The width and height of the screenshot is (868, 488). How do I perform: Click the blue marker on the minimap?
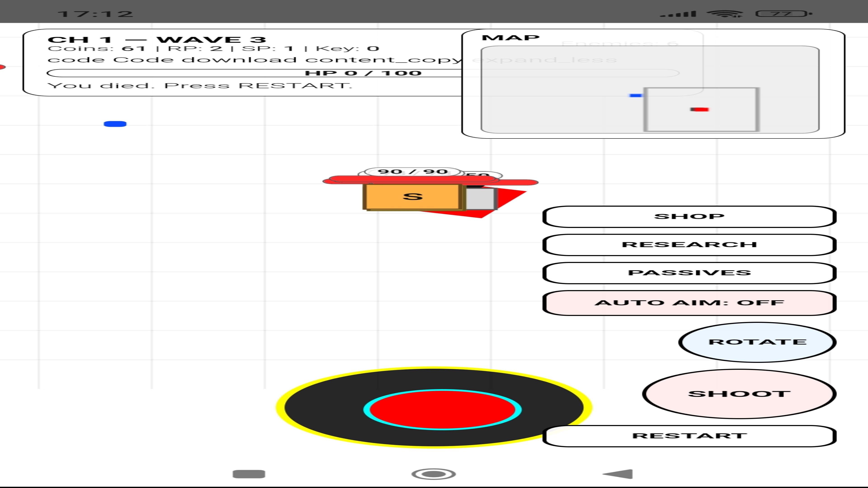(x=635, y=96)
